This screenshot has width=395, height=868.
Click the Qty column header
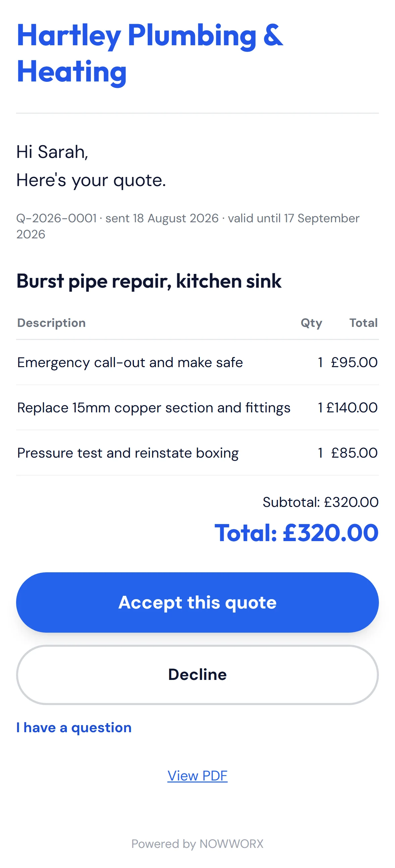[312, 323]
